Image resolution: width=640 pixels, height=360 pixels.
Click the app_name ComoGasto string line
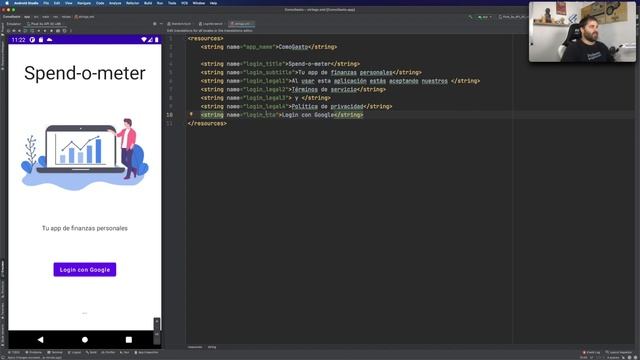point(269,47)
